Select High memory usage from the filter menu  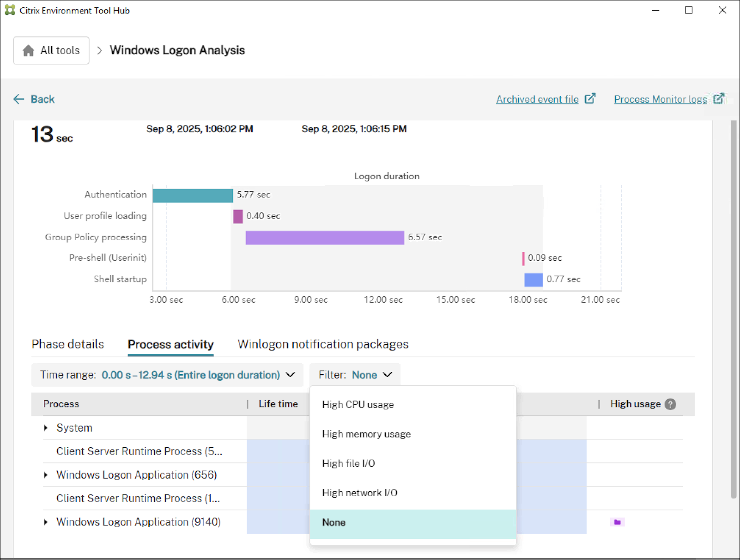point(366,434)
